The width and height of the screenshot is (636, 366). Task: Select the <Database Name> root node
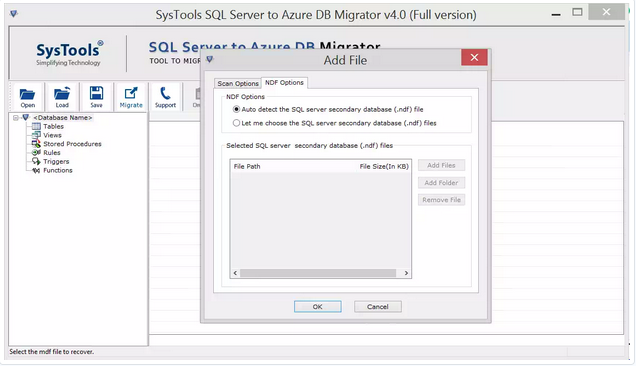click(x=63, y=117)
